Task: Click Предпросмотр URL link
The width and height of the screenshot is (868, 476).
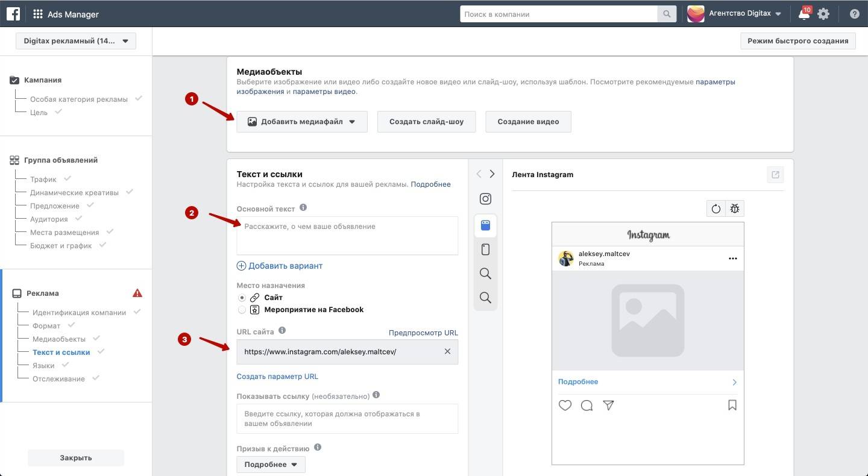Action: pos(423,333)
